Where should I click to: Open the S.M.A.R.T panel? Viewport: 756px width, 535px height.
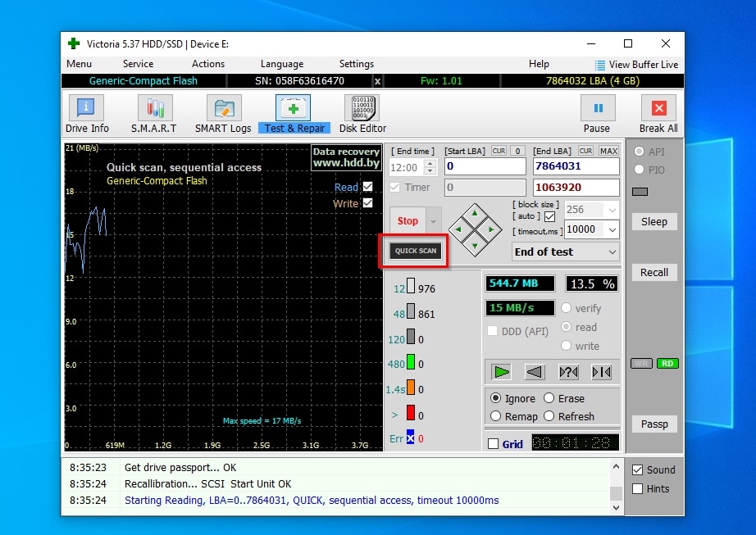154,114
